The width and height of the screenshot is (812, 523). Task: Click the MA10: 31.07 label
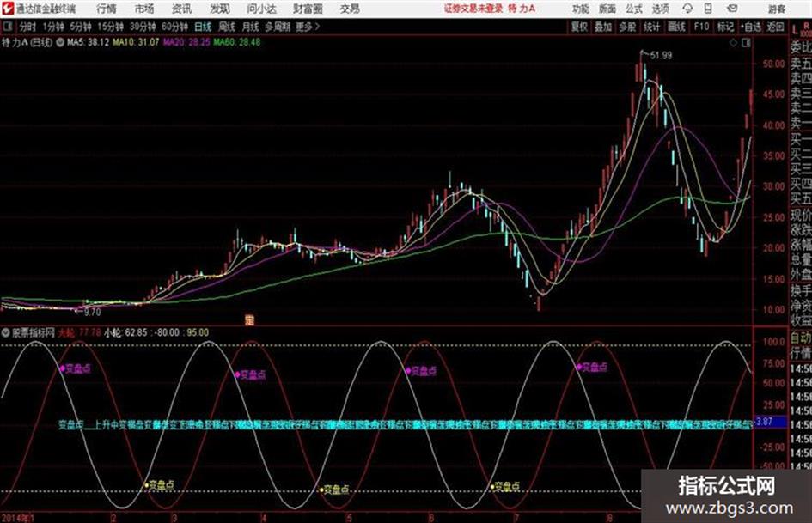point(136,42)
